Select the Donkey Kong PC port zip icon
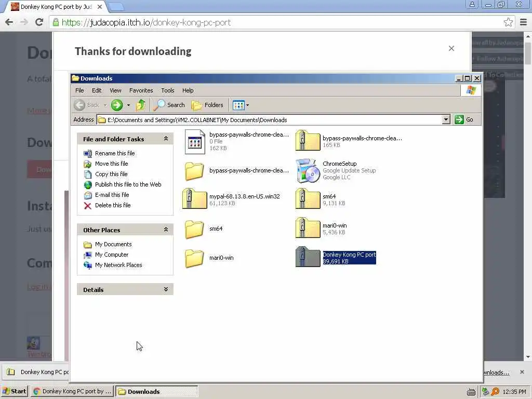Viewport: 532px width, 399px height. pos(308,257)
